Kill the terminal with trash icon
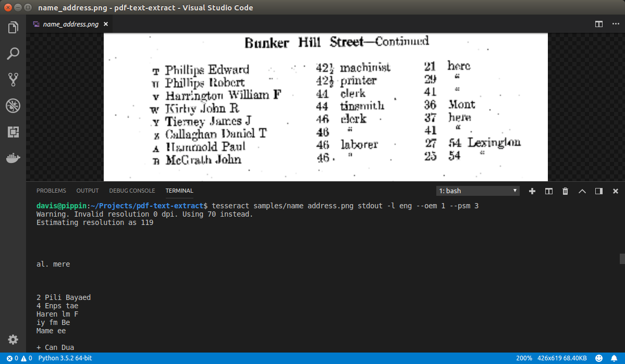This screenshot has width=625, height=364. tap(565, 191)
